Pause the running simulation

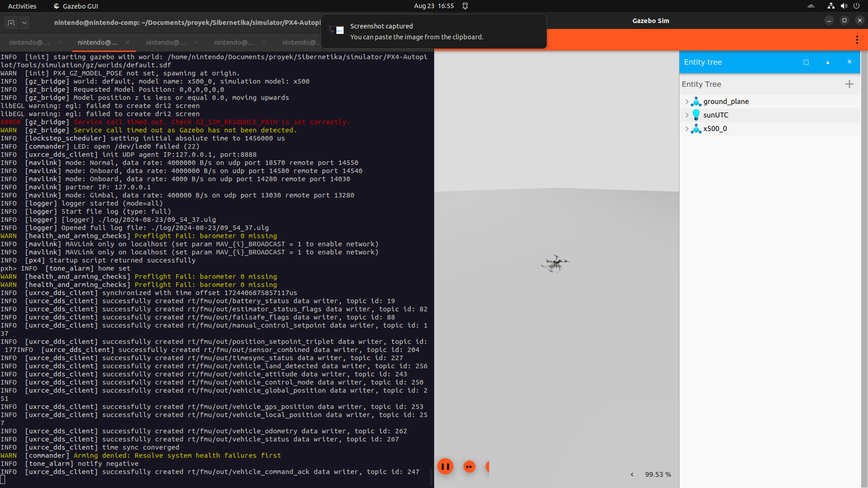pyautogui.click(x=445, y=466)
